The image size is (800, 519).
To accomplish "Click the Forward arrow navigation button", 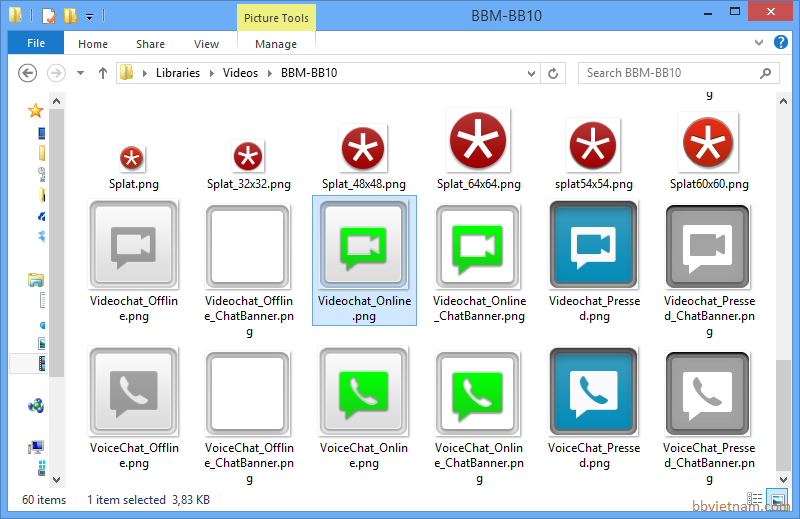I will click(56, 73).
